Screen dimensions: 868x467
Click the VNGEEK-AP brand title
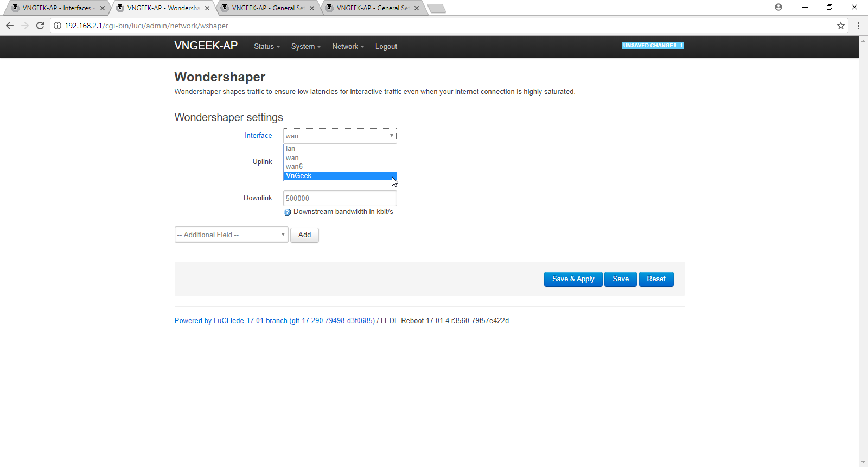click(x=206, y=46)
